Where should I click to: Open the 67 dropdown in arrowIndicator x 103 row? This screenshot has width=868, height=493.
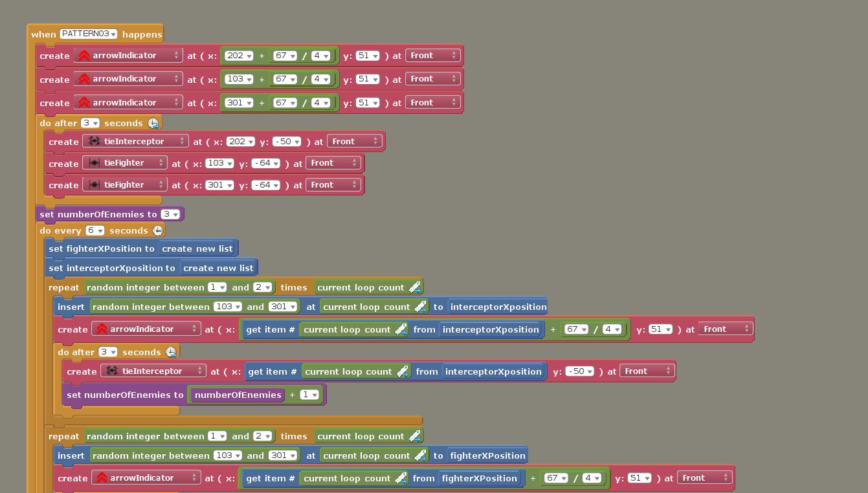pyautogui.click(x=285, y=79)
